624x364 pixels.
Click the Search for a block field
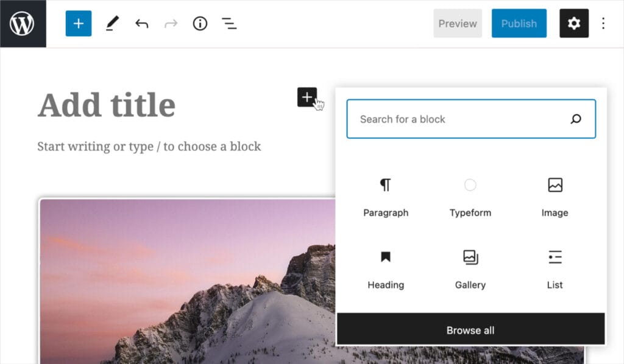457,119
